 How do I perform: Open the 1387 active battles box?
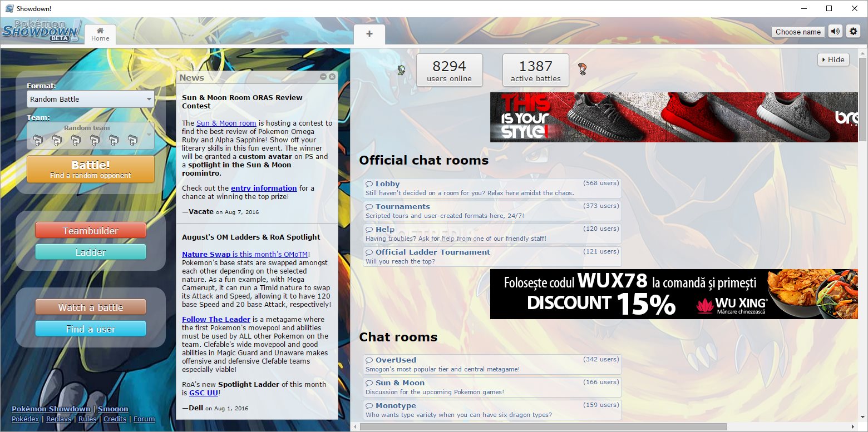pyautogui.click(x=536, y=70)
